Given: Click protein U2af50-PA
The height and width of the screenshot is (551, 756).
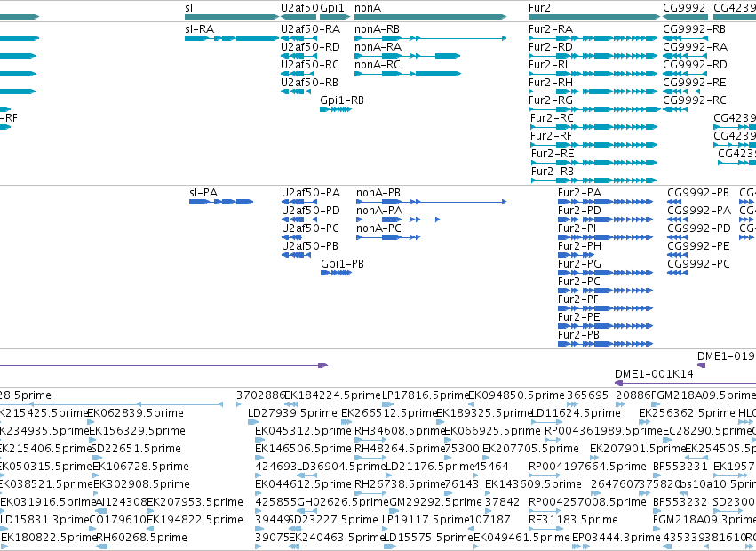Looking at the screenshot, I should click(311, 193).
